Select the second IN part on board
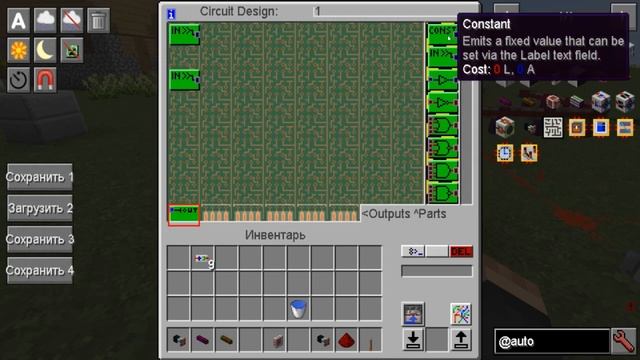Image resolution: width=640 pixels, height=360 pixels. pos(184,79)
